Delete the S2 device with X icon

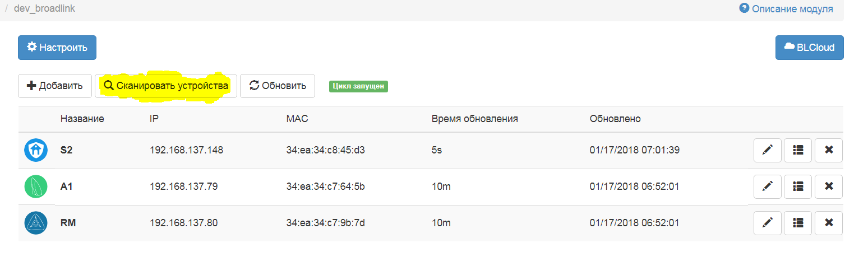829,150
